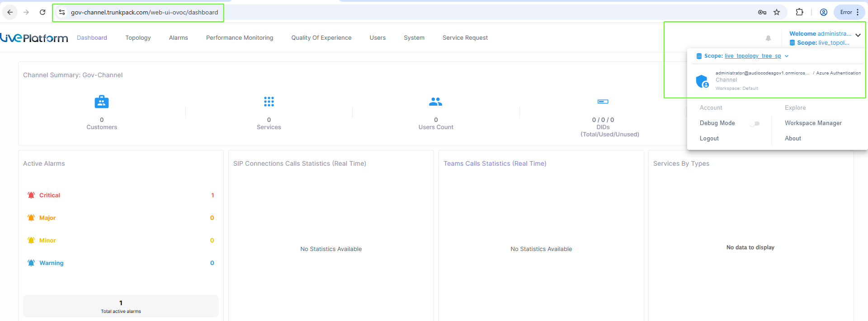Toggle the Debug Mode switch
868x321 pixels.
coord(755,123)
